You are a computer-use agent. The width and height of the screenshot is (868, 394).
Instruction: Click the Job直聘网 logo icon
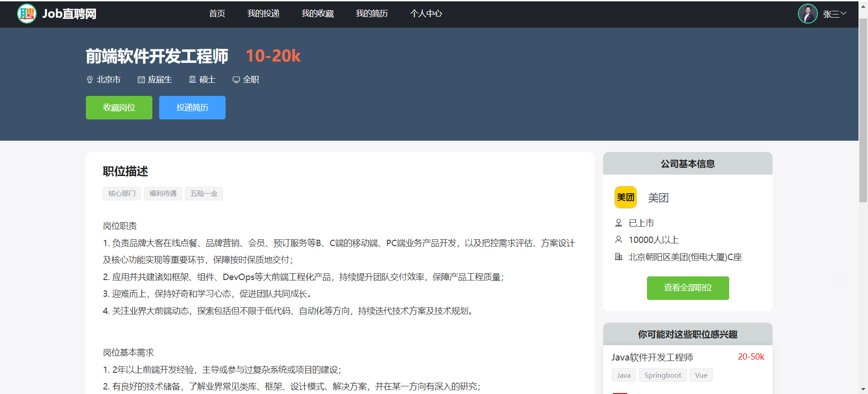tap(27, 14)
